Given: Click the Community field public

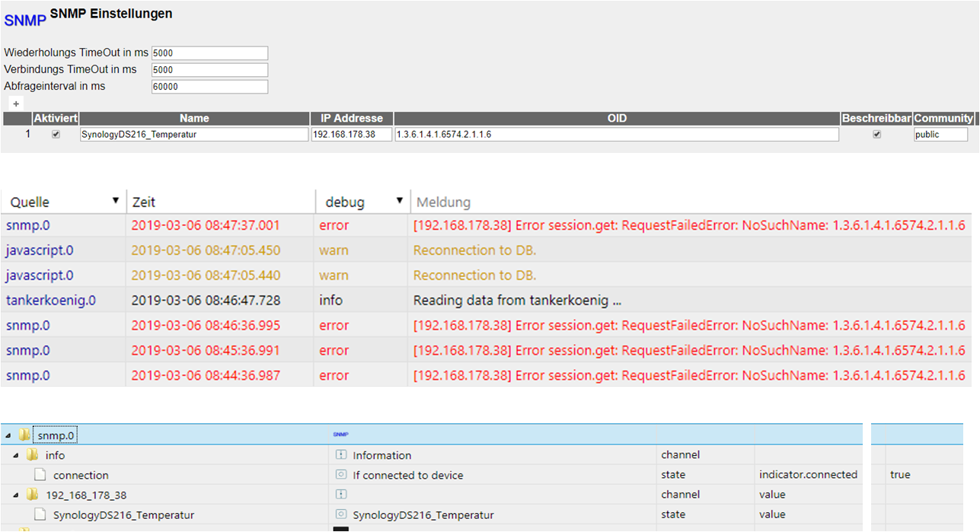Looking at the screenshot, I should click(941, 134).
